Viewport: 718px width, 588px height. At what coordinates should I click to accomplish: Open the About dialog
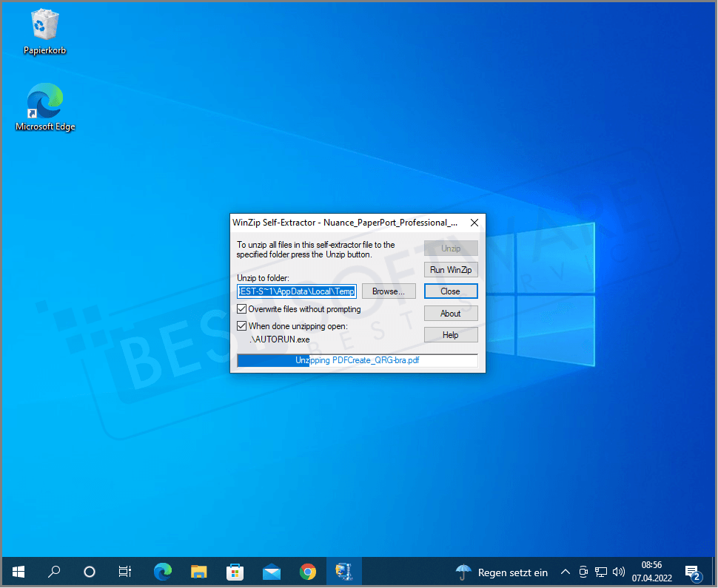click(450, 313)
